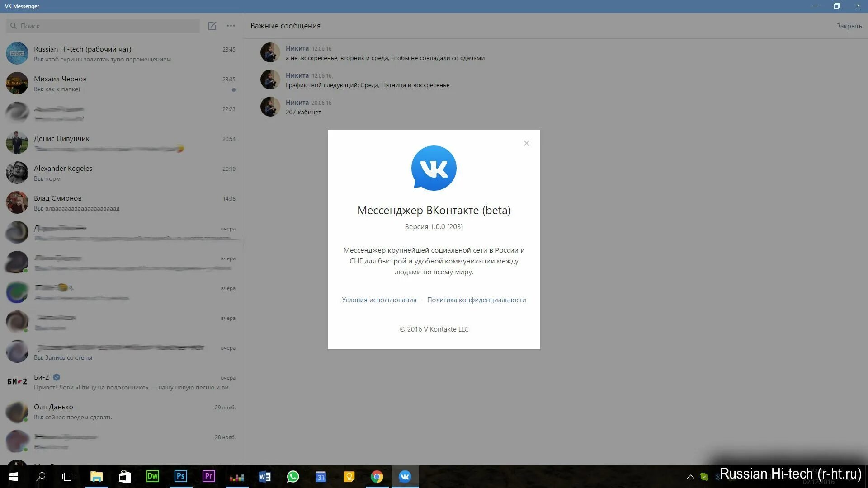Image resolution: width=868 pixels, height=488 pixels.
Task: Open the Политика конфиденциальности link
Action: pos(476,300)
